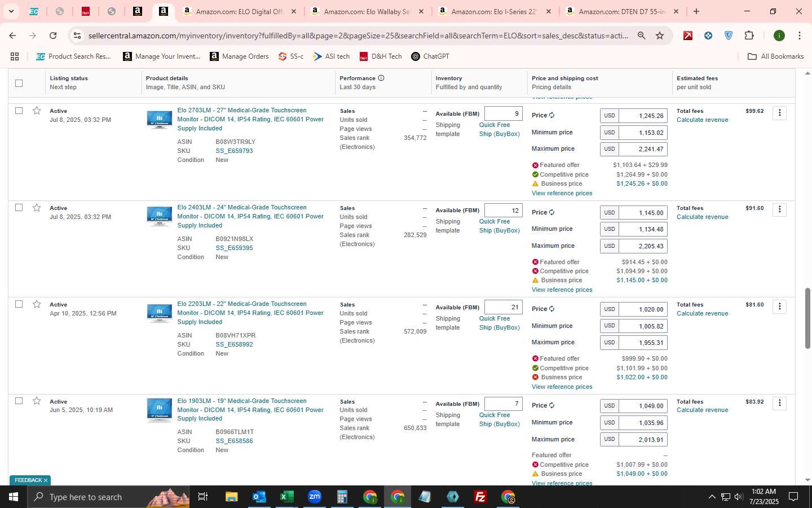Click the page vertical scrollbar thumb
The height and width of the screenshot is (508, 812).
tap(807, 318)
